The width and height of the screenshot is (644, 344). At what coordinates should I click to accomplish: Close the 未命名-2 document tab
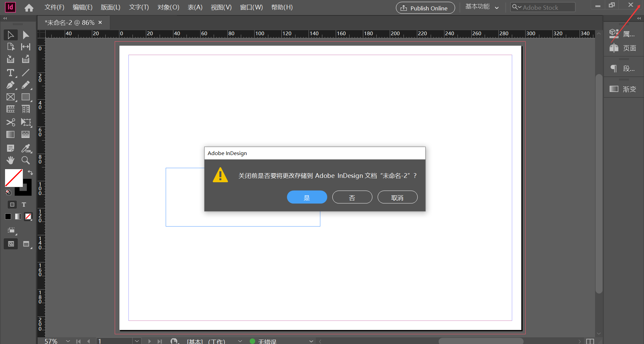(x=100, y=22)
